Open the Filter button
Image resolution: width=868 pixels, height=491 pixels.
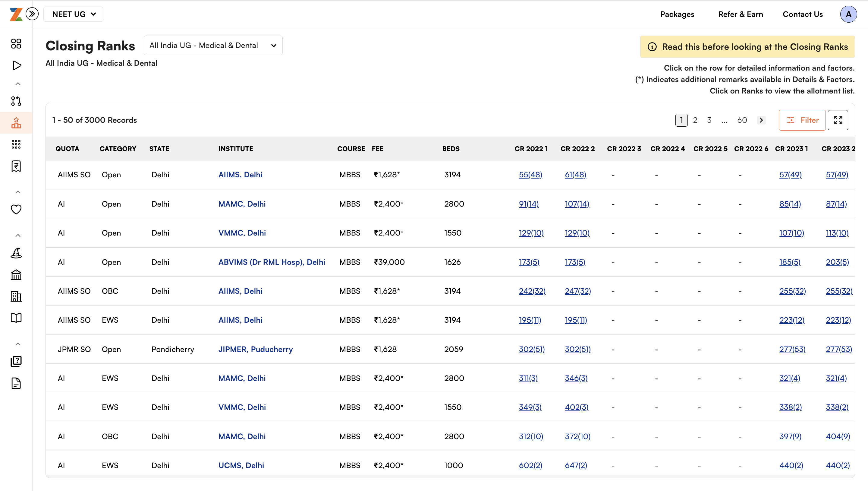802,120
